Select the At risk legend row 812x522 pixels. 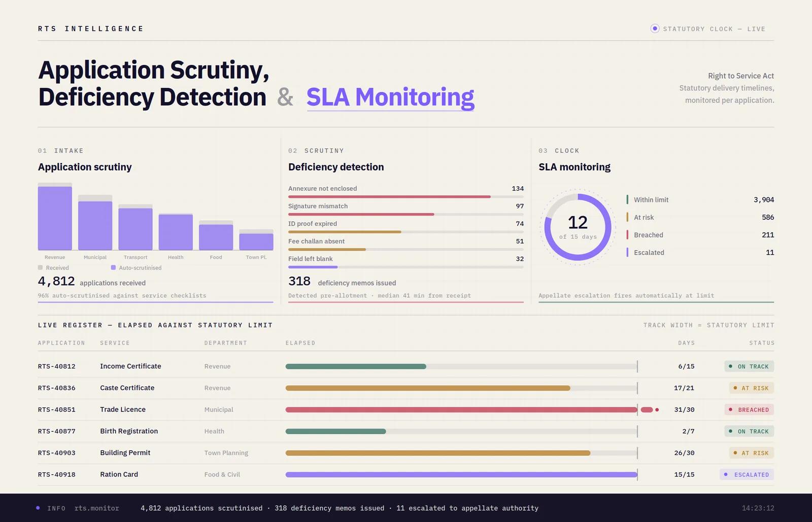700,217
